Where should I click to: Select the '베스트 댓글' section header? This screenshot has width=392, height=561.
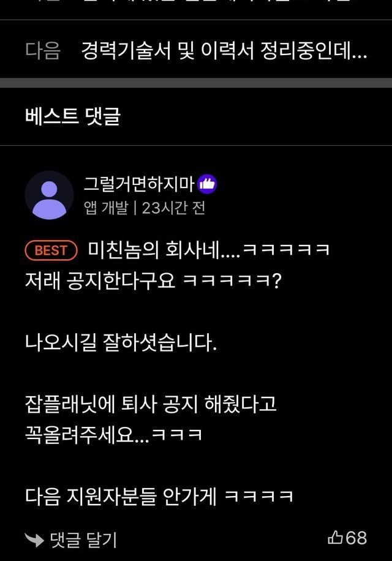tap(73, 116)
